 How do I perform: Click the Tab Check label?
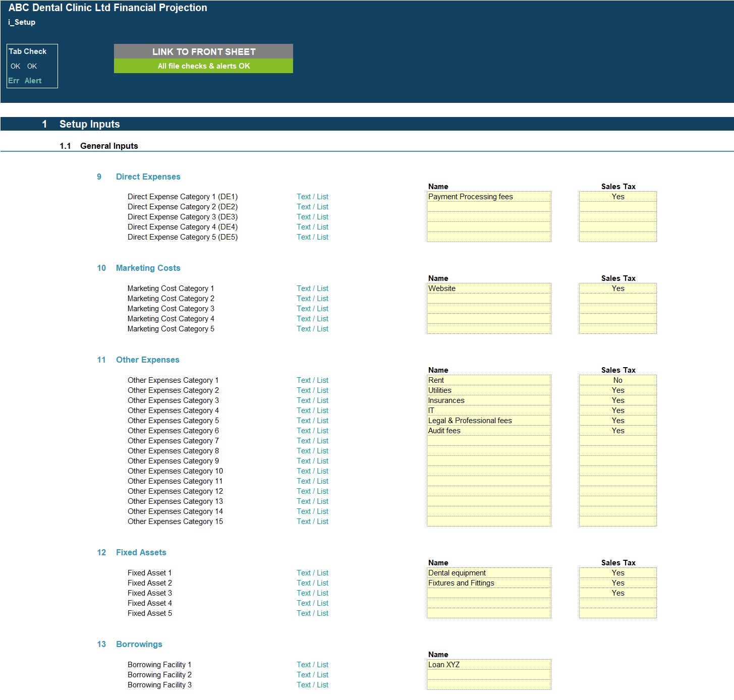(x=27, y=51)
